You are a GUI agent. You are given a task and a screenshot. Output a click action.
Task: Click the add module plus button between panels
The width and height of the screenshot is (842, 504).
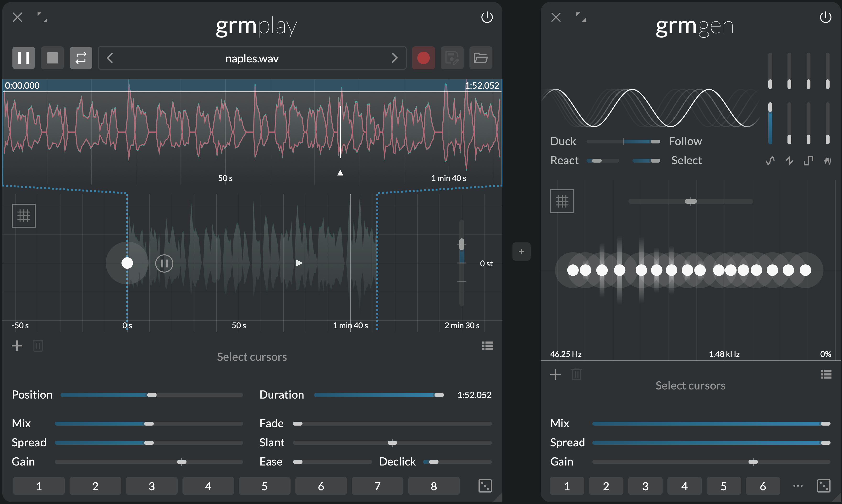[x=521, y=252]
